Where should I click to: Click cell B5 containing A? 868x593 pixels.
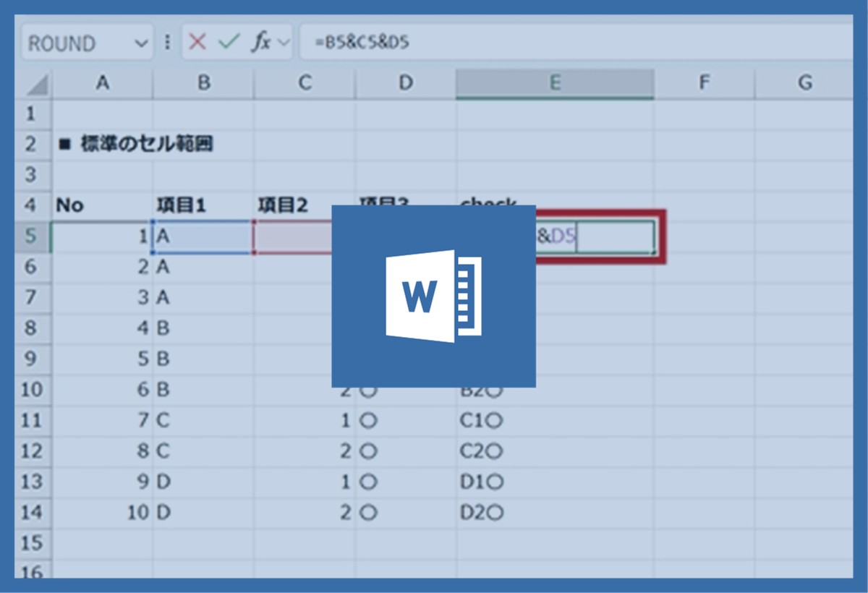[x=203, y=236]
